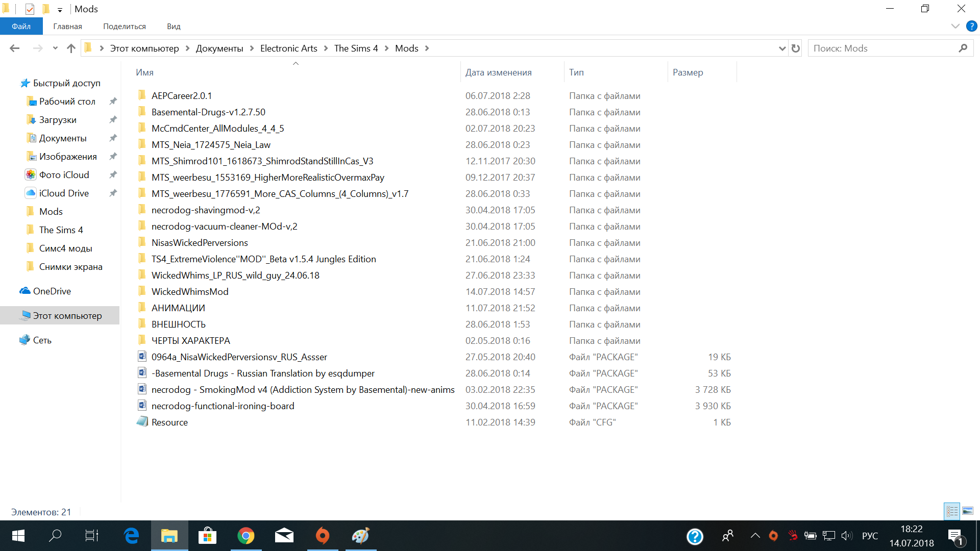The width and height of the screenshot is (980, 551).
Task: Open Microsoft Store from the taskbar
Action: coord(207,536)
